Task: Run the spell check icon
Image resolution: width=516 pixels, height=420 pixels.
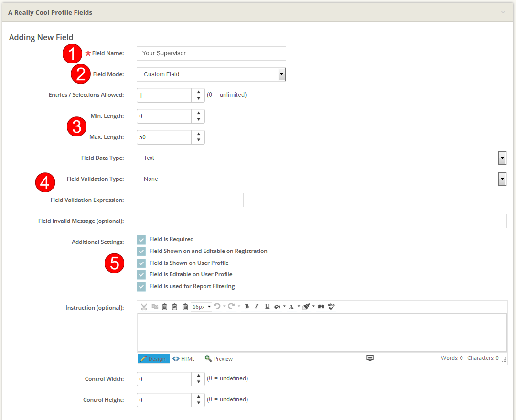Action: pos(332,306)
